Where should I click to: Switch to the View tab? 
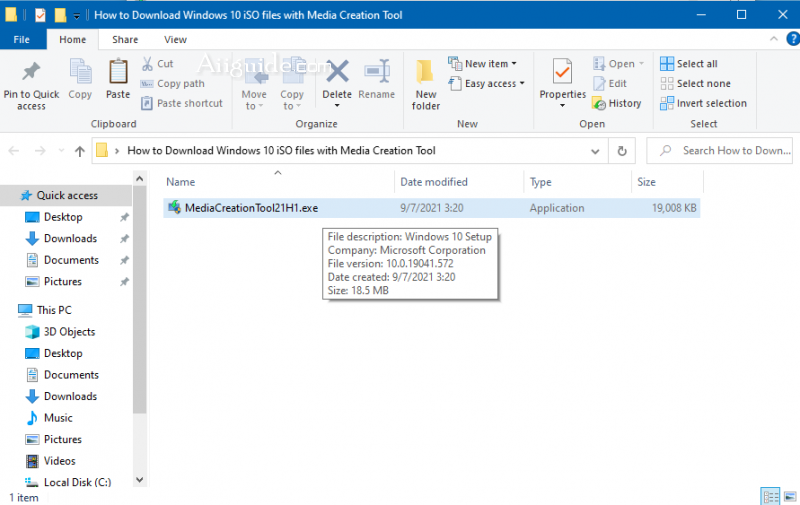coord(175,39)
